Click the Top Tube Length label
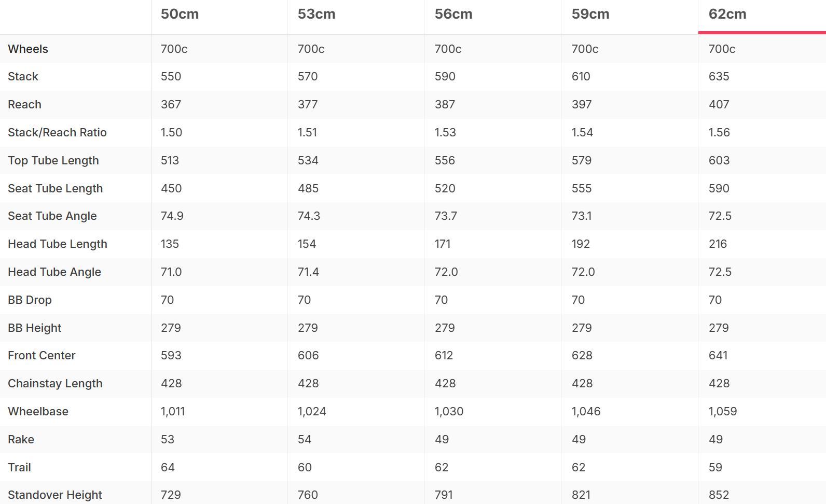This screenshot has width=826, height=504. point(53,160)
